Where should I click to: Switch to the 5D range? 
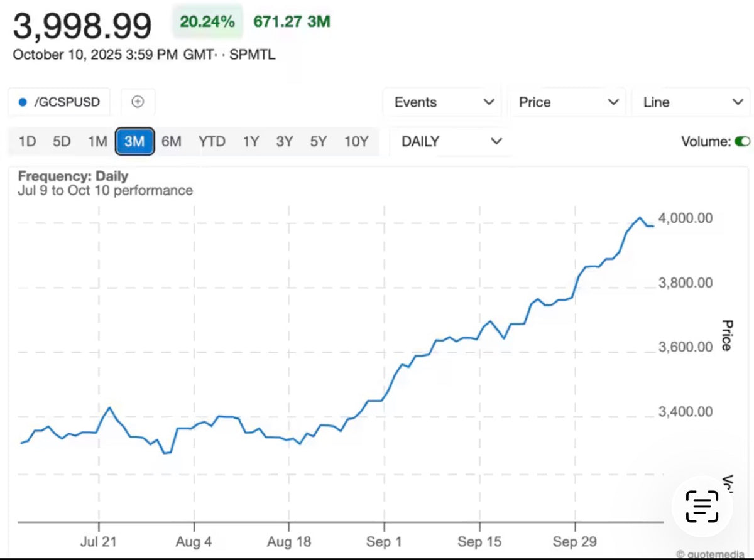[62, 141]
